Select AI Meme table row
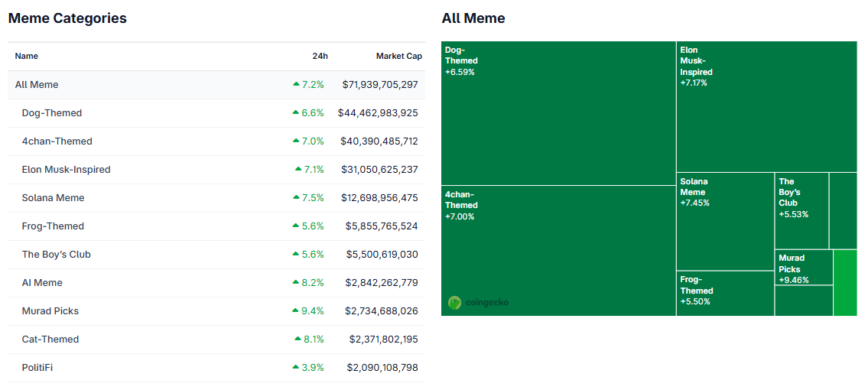This screenshot has width=868, height=390. [216, 283]
